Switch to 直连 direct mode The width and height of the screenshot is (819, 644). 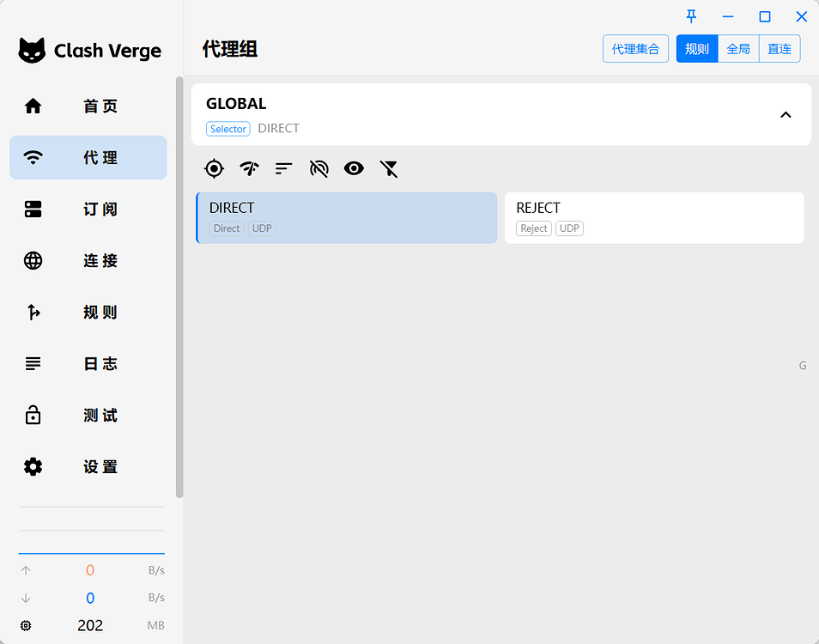(780, 49)
